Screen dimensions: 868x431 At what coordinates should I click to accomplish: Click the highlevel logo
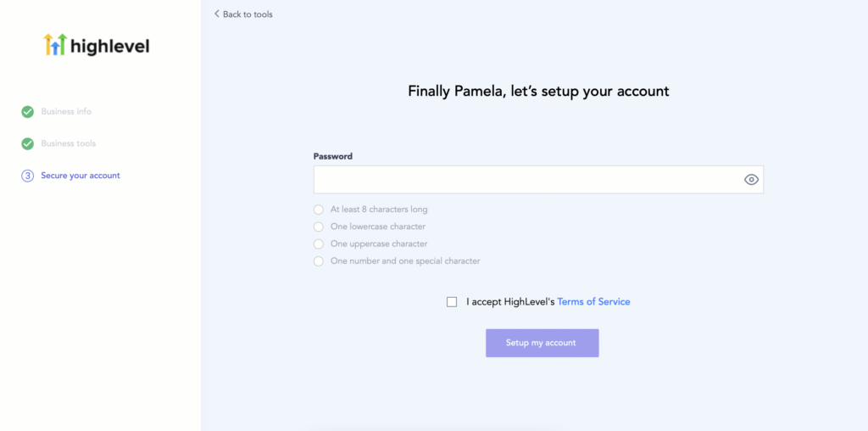coord(97,45)
